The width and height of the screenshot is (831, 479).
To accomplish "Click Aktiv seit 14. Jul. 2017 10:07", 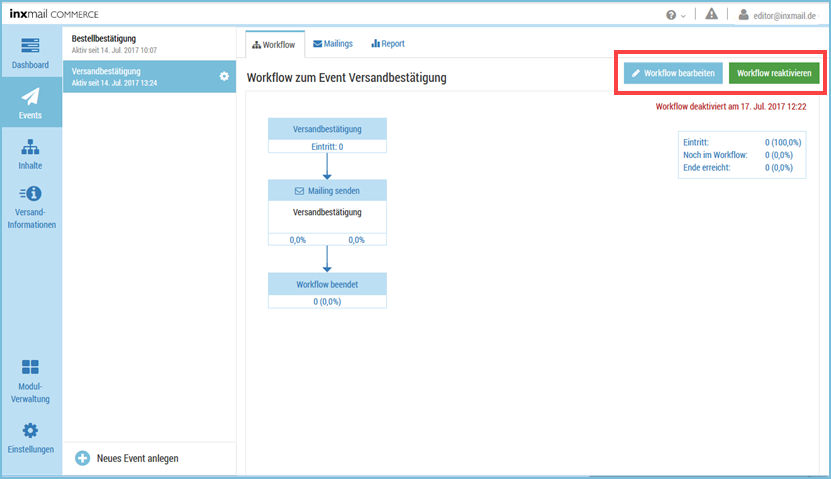I will click(114, 50).
